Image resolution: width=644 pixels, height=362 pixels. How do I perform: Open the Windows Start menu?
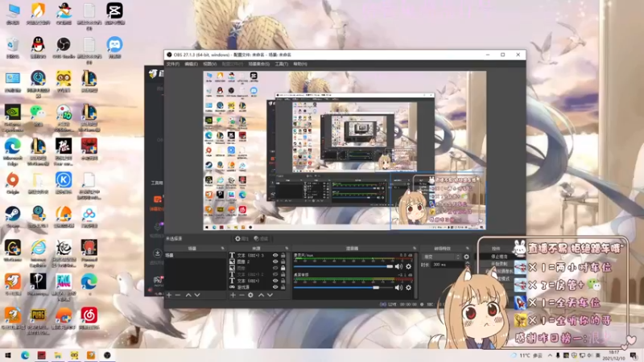pyautogui.click(x=8, y=355)
